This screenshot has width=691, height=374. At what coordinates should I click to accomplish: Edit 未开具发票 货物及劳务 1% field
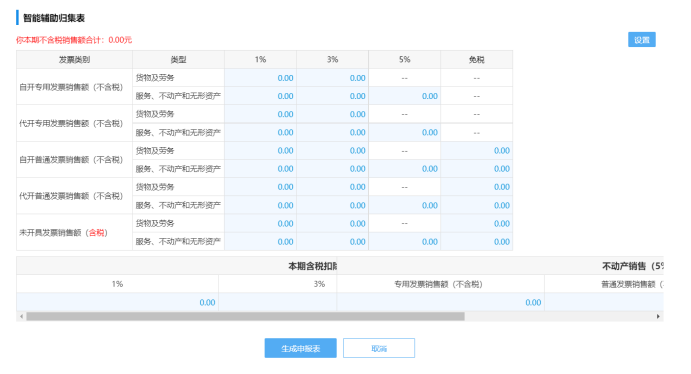point(260,223)
